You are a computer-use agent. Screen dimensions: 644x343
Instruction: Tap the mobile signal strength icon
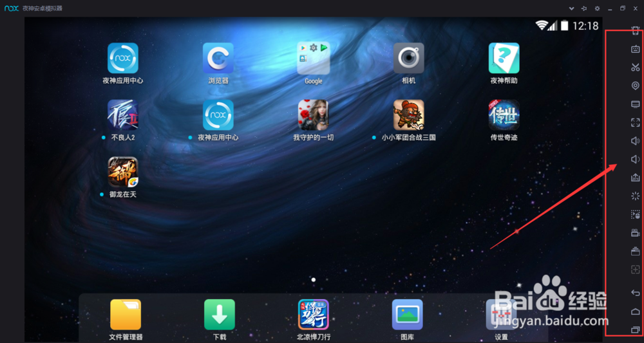point(553,26)
